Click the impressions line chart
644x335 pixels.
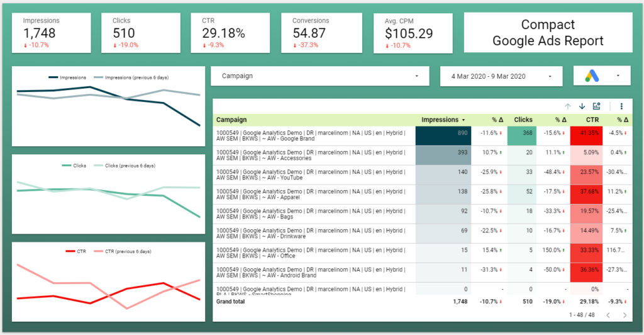[108, 106]
